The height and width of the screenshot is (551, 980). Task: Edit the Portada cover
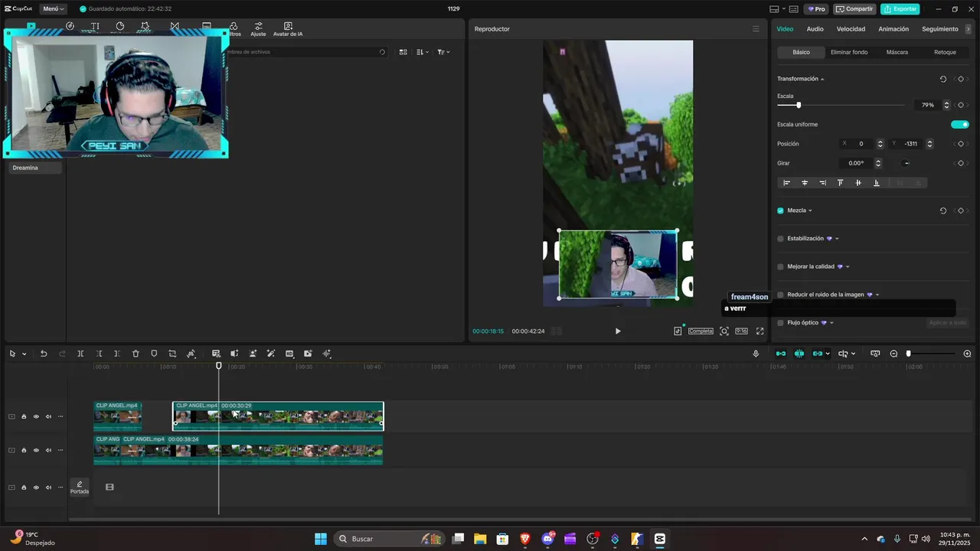[80, 487]
